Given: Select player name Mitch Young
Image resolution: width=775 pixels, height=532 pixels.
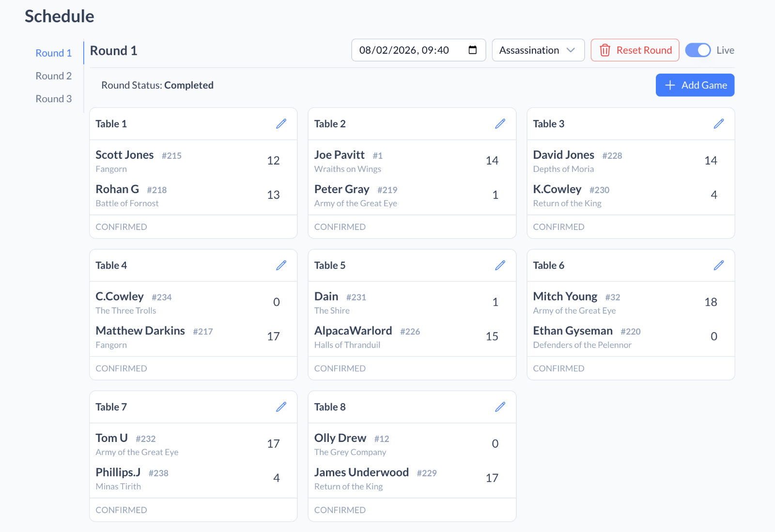Looking at the screenshot, I should pyautogui.click(x=565, y=296).
